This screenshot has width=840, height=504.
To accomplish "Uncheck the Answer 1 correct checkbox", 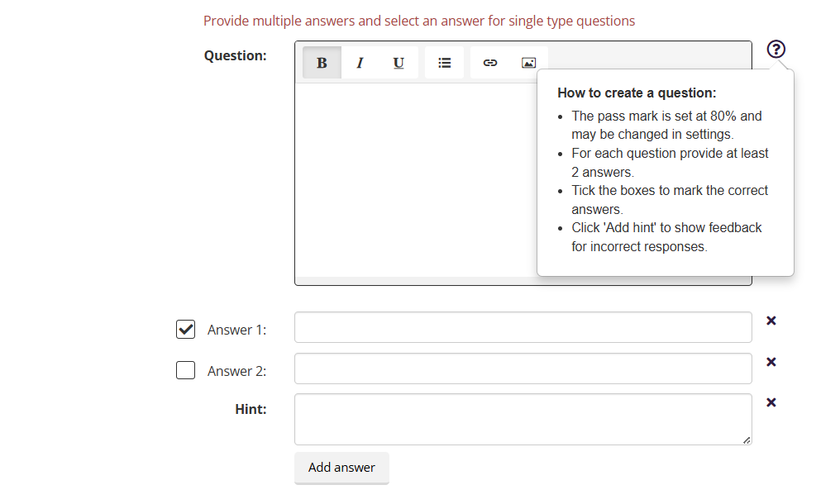I will (x=186, y=329).
